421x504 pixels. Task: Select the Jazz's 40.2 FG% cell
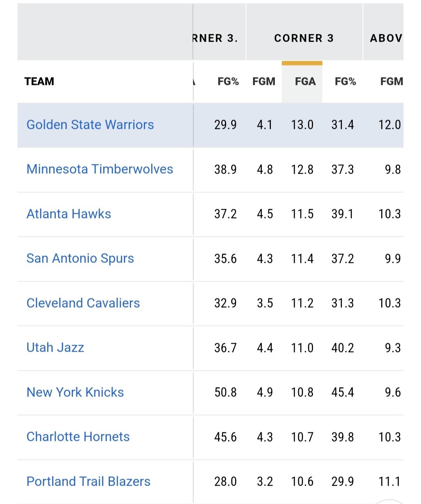pyautogui.click(x=343, y=347)
